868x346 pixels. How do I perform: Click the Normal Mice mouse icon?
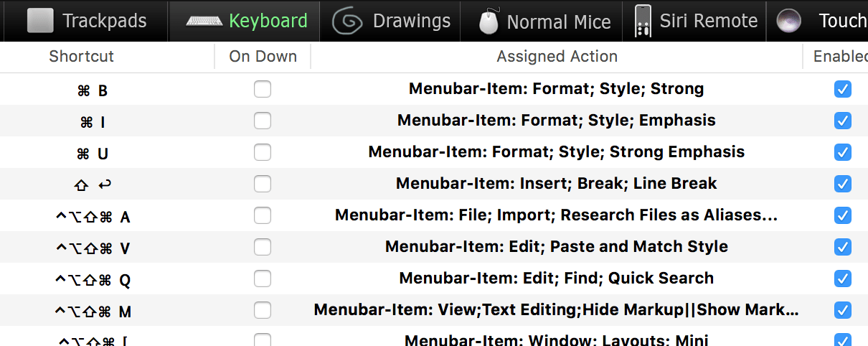pos(489,22)
